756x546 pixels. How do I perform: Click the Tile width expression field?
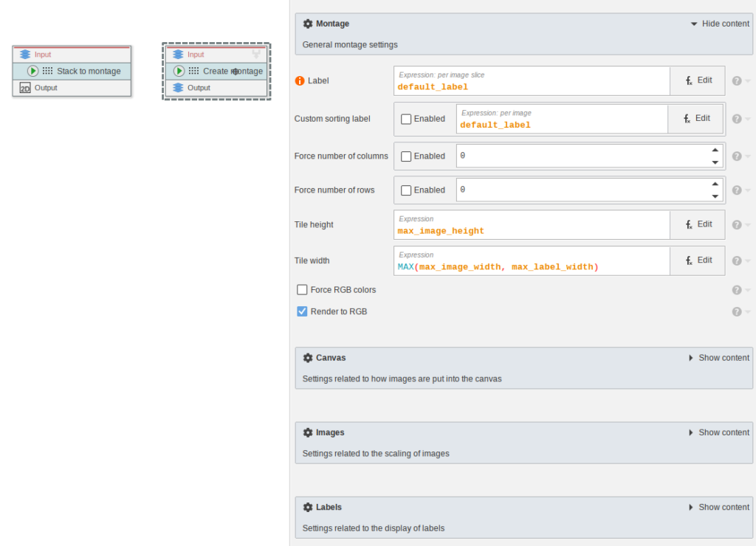[x=532, y=266]
